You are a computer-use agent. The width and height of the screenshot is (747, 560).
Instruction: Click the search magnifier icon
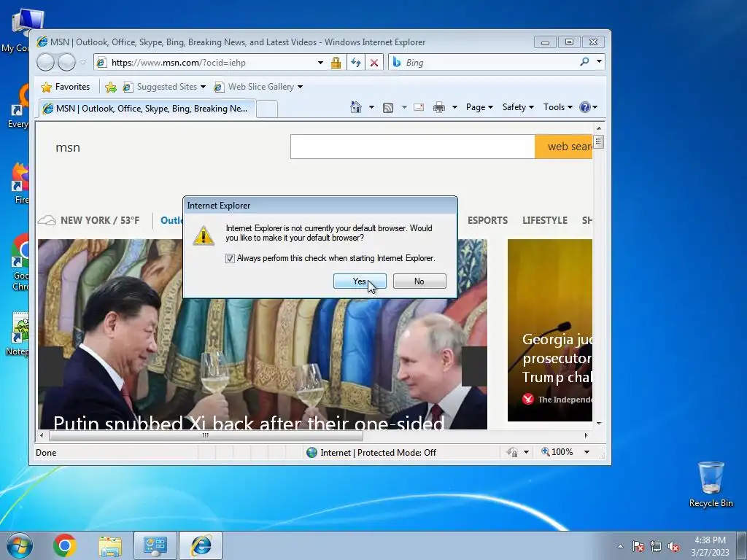tap(584, 61)
